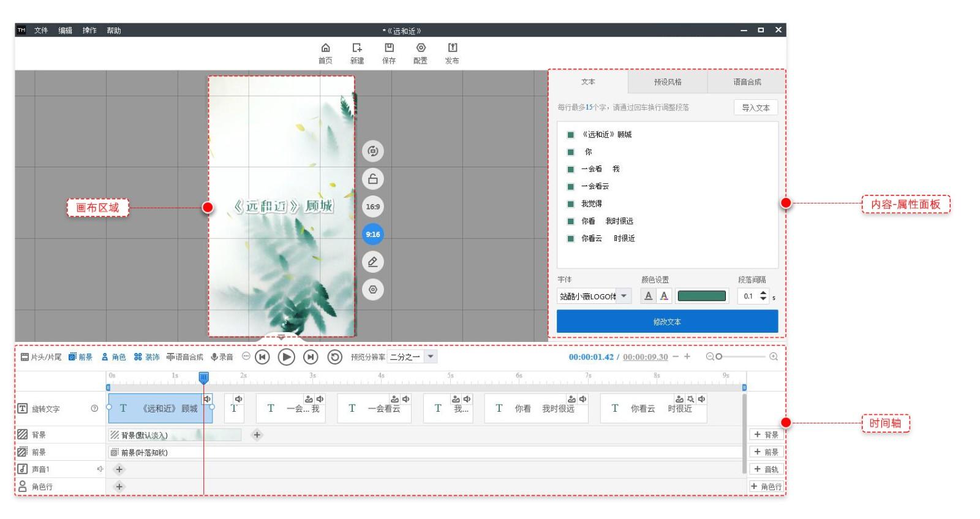Click the 导入文本 button
The image size is (980, 519).
[x=755, y=107]
